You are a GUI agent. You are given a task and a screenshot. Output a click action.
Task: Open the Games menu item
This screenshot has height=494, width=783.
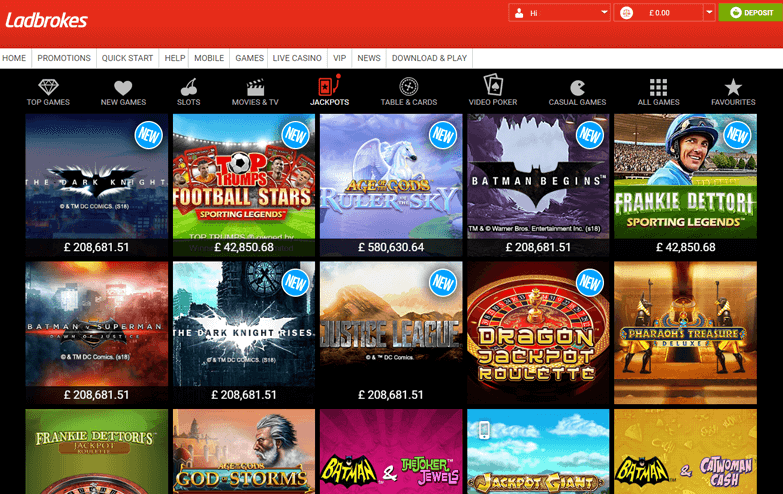(249, 58)
